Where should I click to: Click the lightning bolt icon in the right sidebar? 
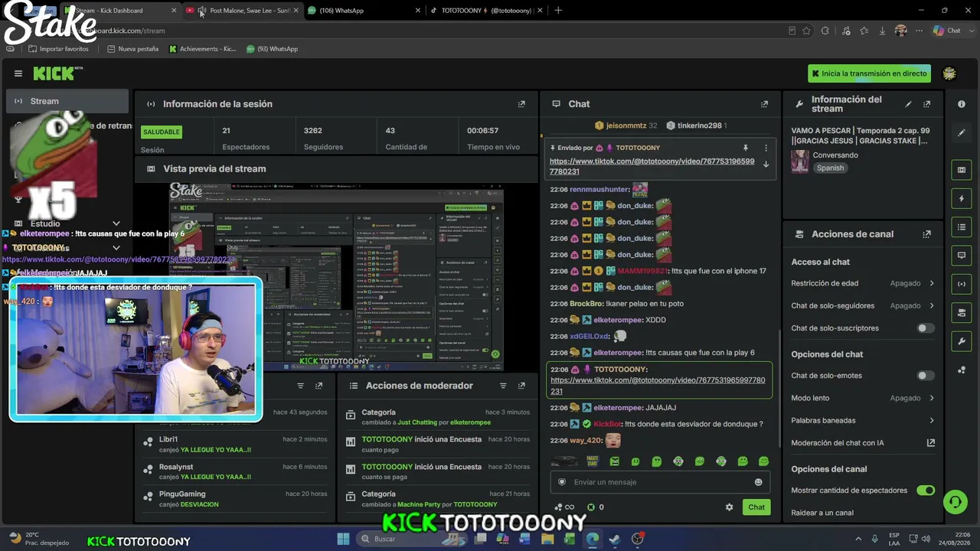[962, 199]
